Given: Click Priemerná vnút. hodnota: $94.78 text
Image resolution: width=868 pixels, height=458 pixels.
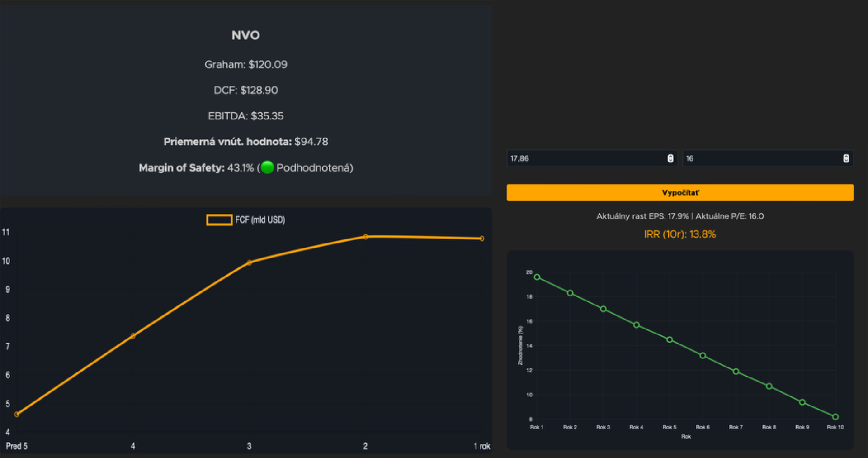Looking at the screenshot, I should coord(245,142).
